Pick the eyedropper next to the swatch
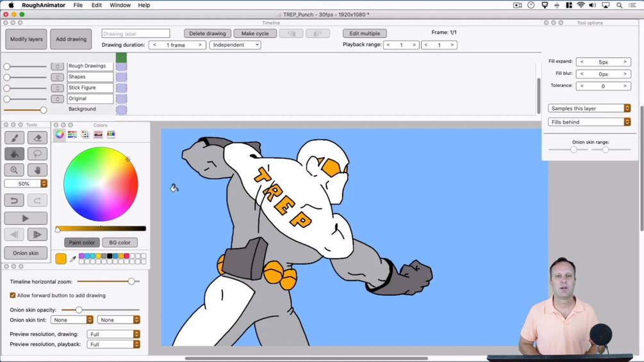The height and width of the screenshot is (362, 644). point(73,259)
